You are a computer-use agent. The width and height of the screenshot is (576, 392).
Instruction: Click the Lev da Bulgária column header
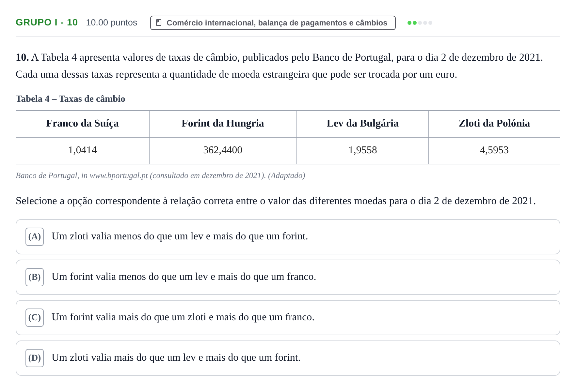pos(362,124)
